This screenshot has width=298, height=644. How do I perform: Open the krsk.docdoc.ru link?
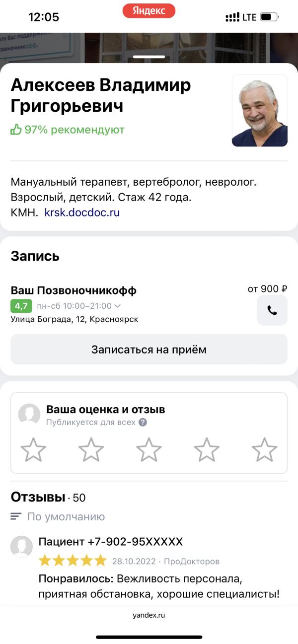tap(82, 213)
